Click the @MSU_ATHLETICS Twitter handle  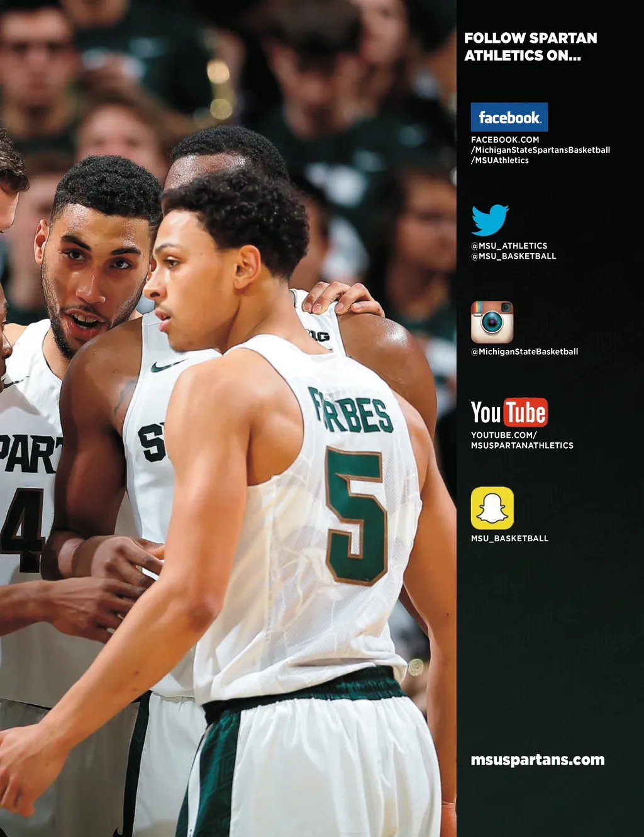click(509, 246)
